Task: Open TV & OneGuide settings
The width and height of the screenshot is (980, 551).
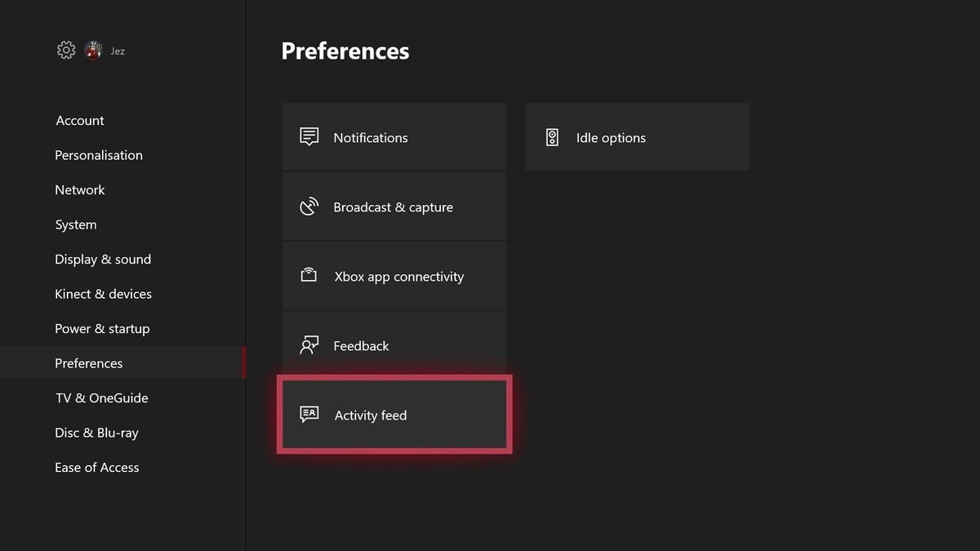Action: coord(101,398)
